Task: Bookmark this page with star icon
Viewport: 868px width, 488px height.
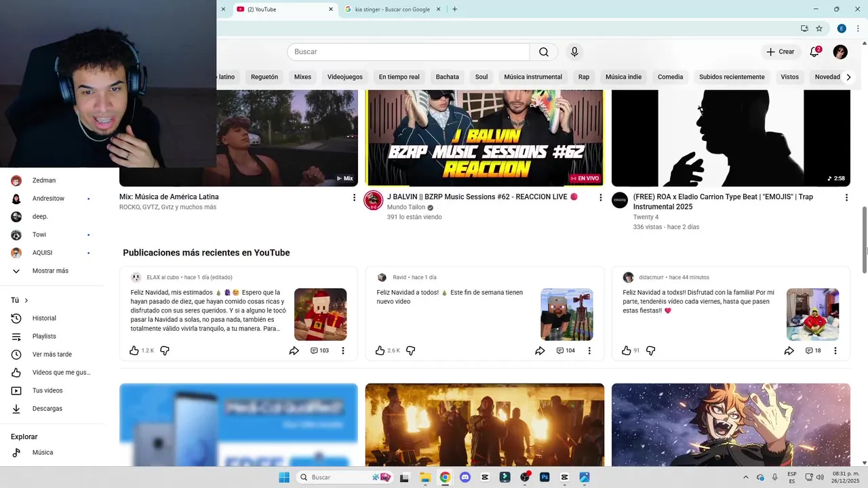Action: coord(819,28)
